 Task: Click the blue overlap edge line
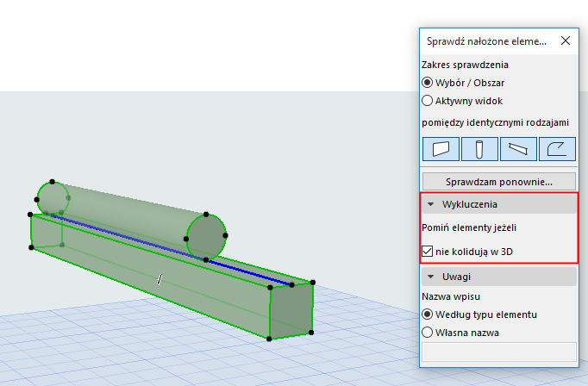[169, 247]
